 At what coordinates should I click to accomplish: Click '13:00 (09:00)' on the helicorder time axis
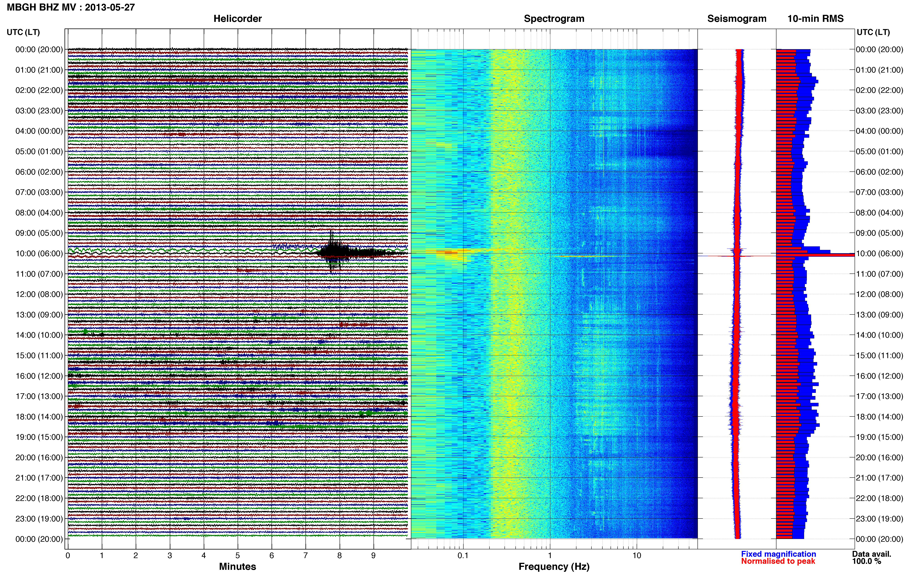click(x=39, y=315)
